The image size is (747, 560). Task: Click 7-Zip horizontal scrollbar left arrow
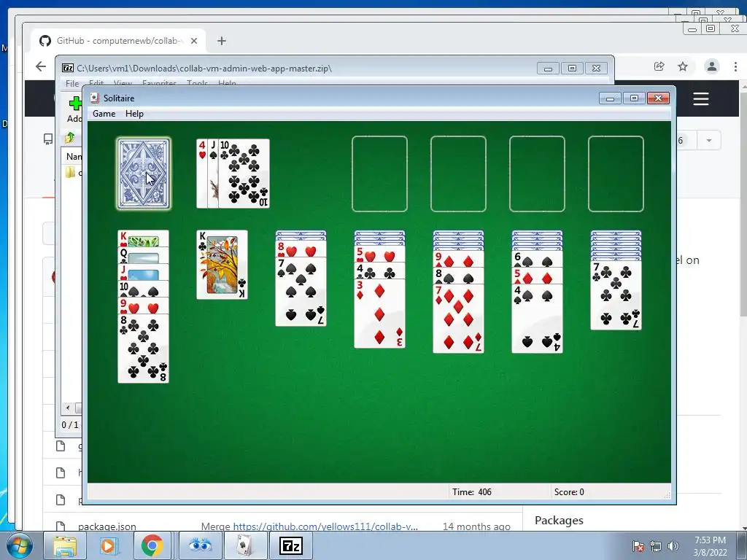coord(68,408)
